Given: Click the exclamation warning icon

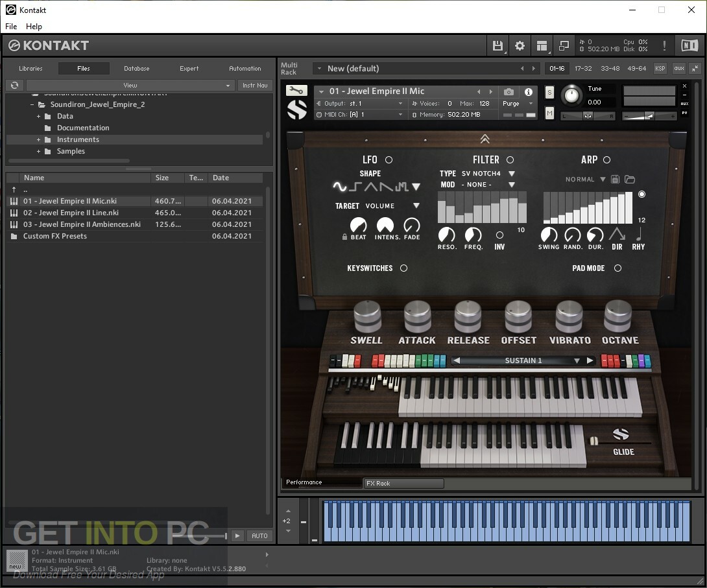Looking at the screenshot, I should (664, 45).
